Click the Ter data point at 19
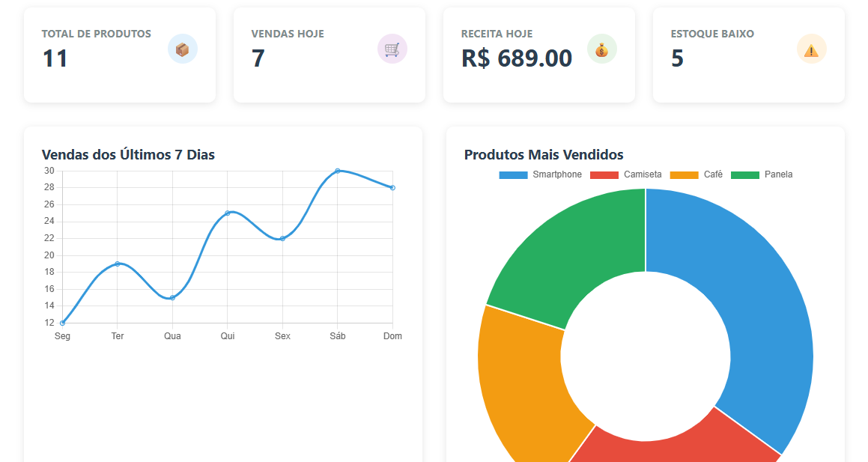The height and width of the screenshot is (462, 868). pyautogui.click(x=118, y=264)
